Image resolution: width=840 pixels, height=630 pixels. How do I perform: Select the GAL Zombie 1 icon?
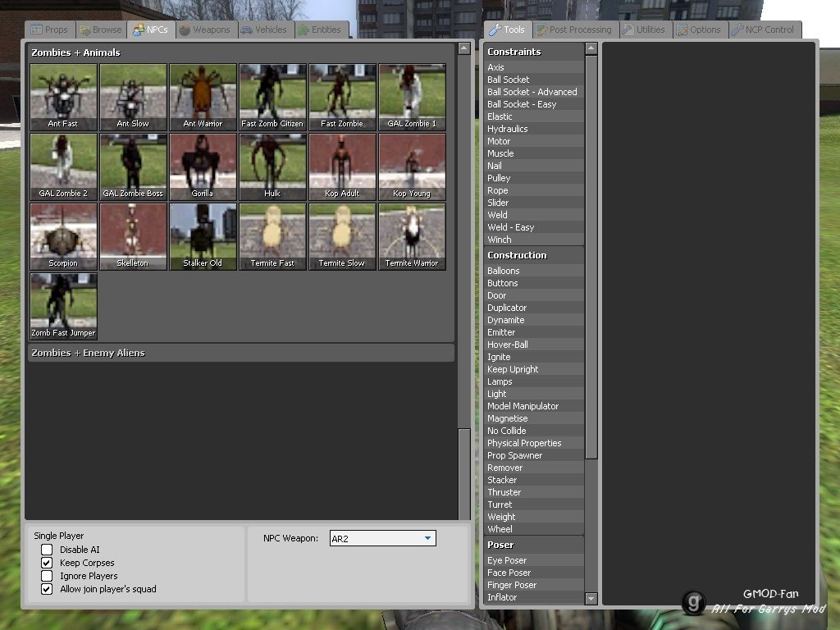412,97
